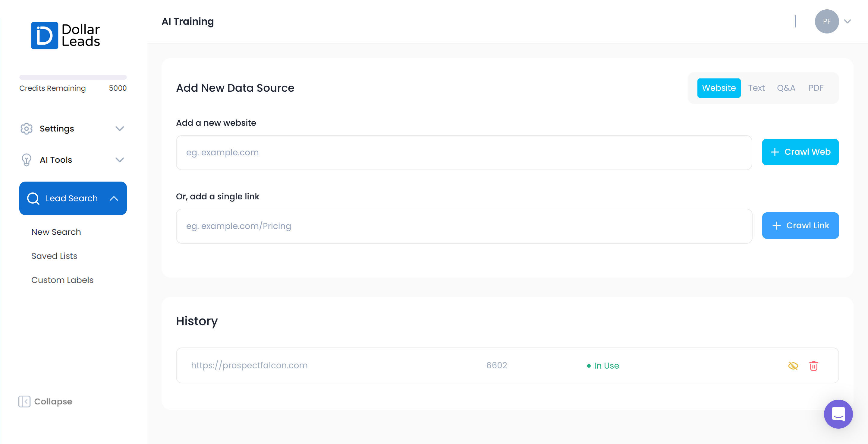Image resolution: width=868 pixels, height=444 pixels.
Task: Click the PF user avatar
Action: click(826, 21)
